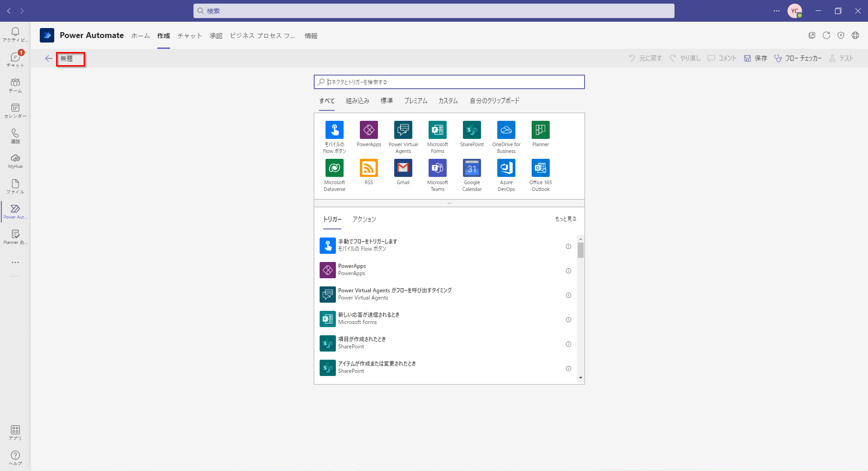Select the Gmail connector icon
868x471 pixels.
(x=403, y=168)
